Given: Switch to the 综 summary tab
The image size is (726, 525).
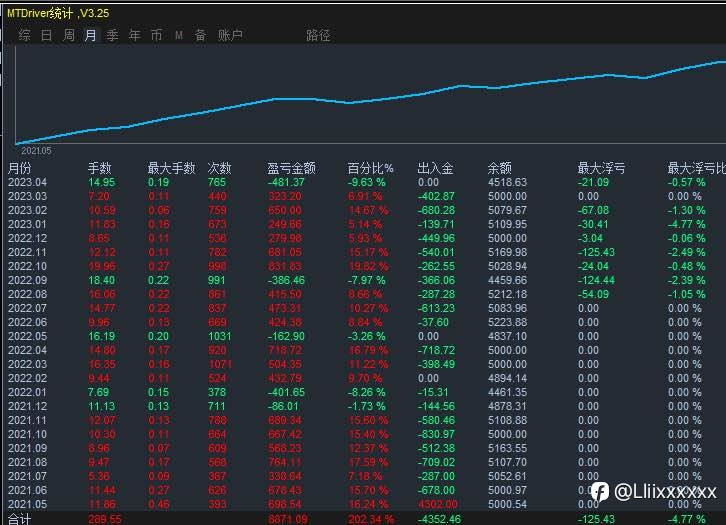Looking at the screenshot, I should point(25,35).
